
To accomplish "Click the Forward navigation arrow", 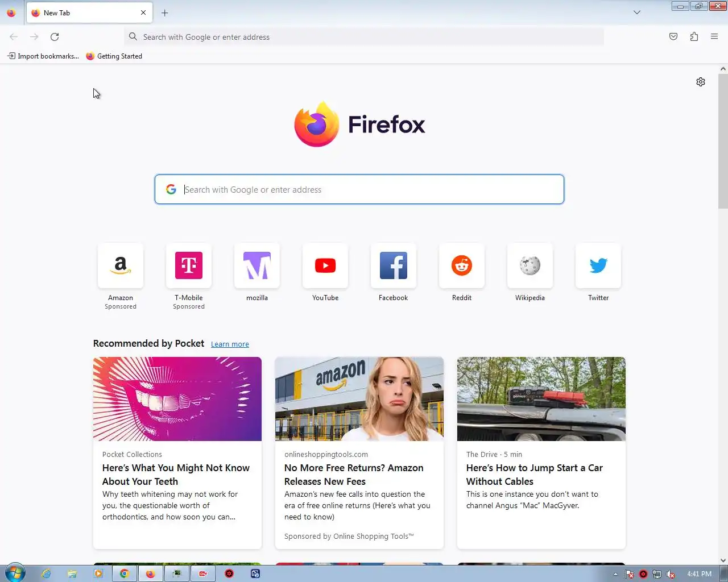I will click(x=34, y=37).
